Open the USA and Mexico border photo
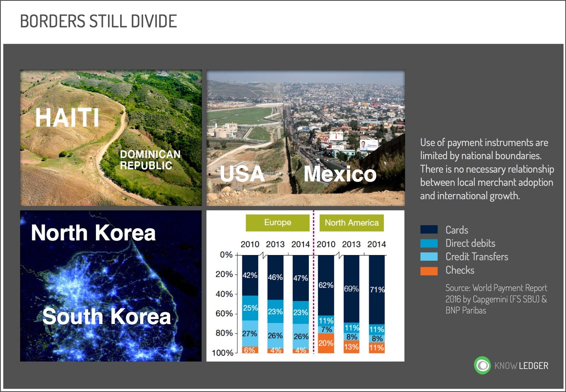Screen dimensions: 566x392 (306, 138)
